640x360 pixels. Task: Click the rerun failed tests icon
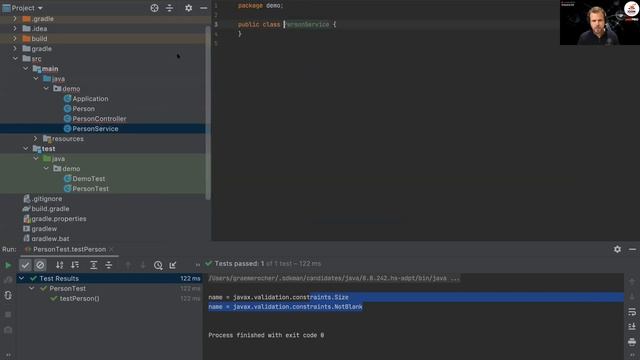pos(8,280)
